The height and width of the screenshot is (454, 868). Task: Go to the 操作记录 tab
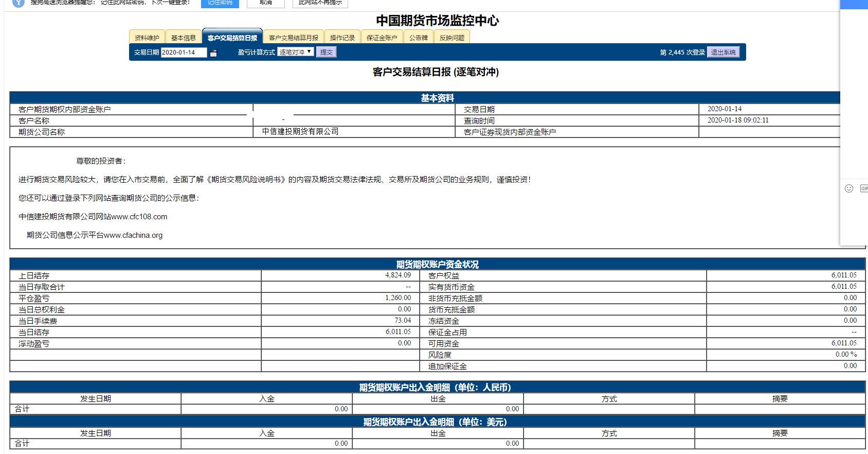click(x=342, y=38)
